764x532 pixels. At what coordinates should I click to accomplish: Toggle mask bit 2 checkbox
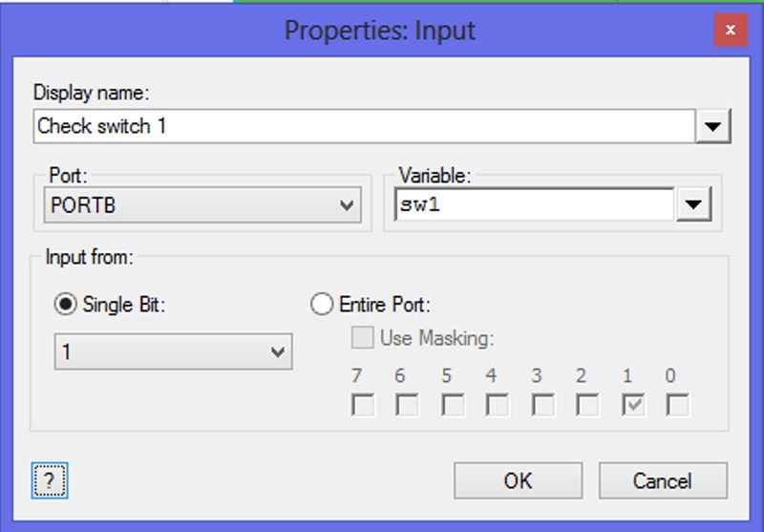587,405
